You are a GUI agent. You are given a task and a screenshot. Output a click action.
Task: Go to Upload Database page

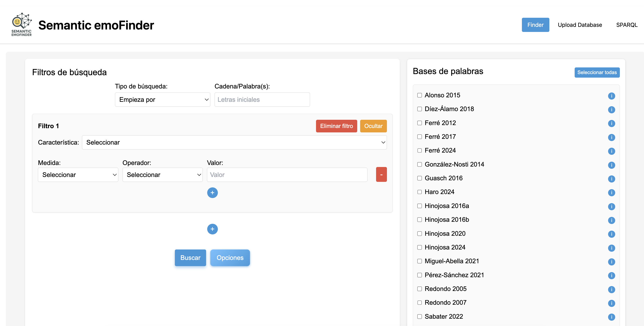(x=580, y=25)
